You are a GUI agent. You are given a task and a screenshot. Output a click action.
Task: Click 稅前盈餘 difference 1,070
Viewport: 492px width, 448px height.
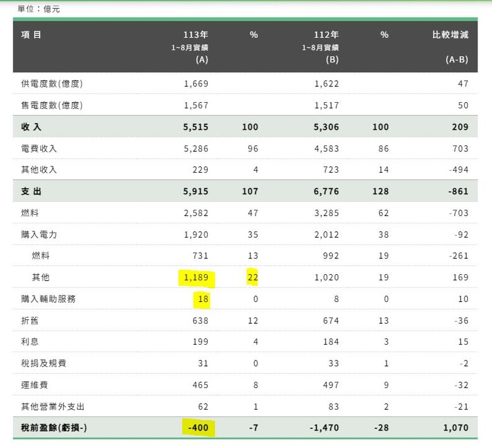455,428
